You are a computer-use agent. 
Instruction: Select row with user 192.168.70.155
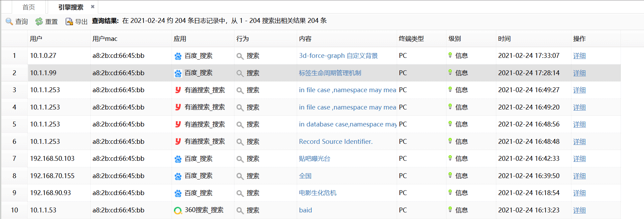coord(52,176)
